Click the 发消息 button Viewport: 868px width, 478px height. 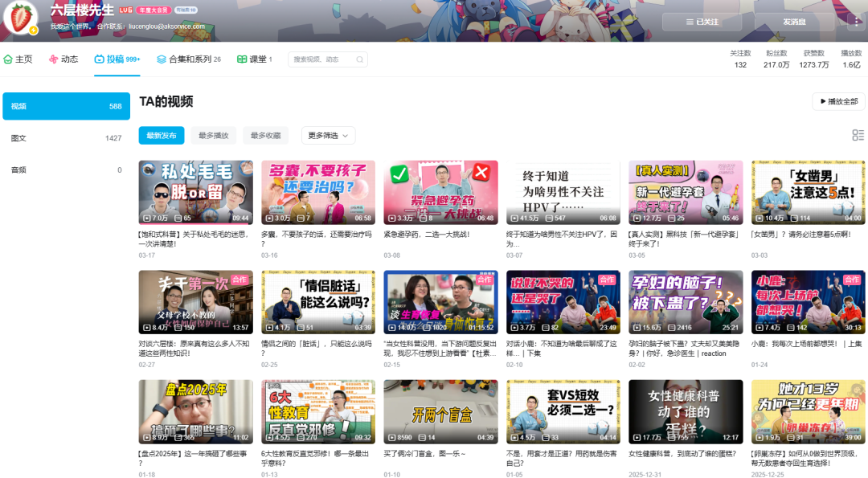(793, 22)
